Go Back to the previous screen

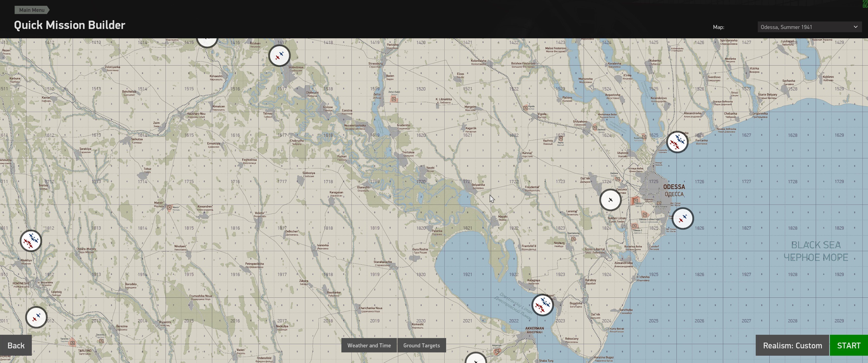coord(16,345)
